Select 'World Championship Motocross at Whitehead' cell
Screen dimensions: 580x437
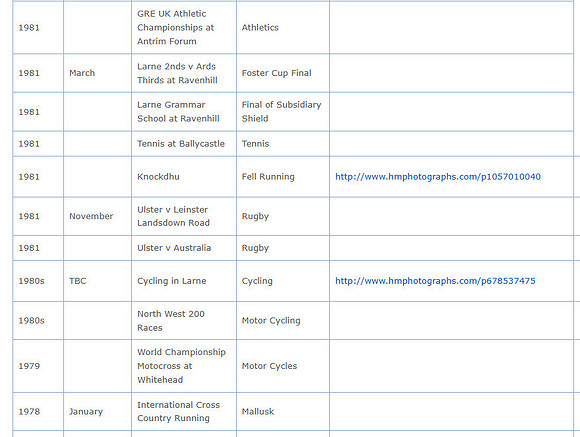[184, 366]
